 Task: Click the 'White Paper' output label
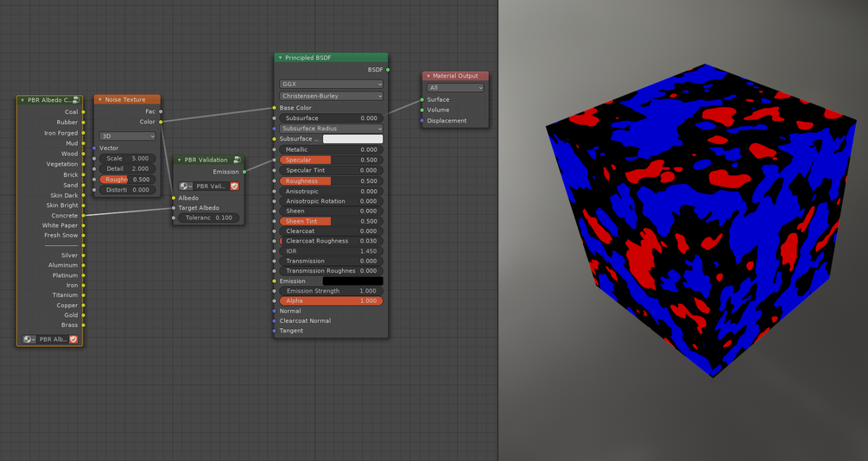[60, 225]
